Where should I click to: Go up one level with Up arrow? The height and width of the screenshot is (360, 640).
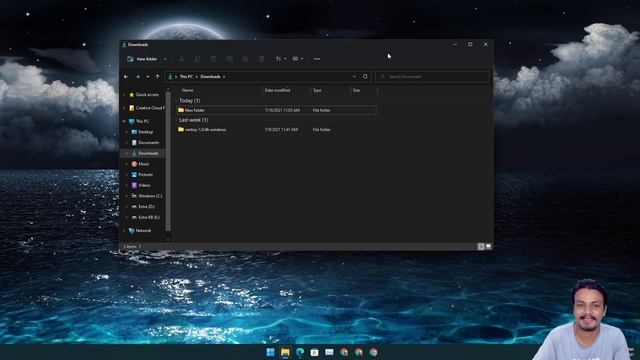tap(157, 76)
